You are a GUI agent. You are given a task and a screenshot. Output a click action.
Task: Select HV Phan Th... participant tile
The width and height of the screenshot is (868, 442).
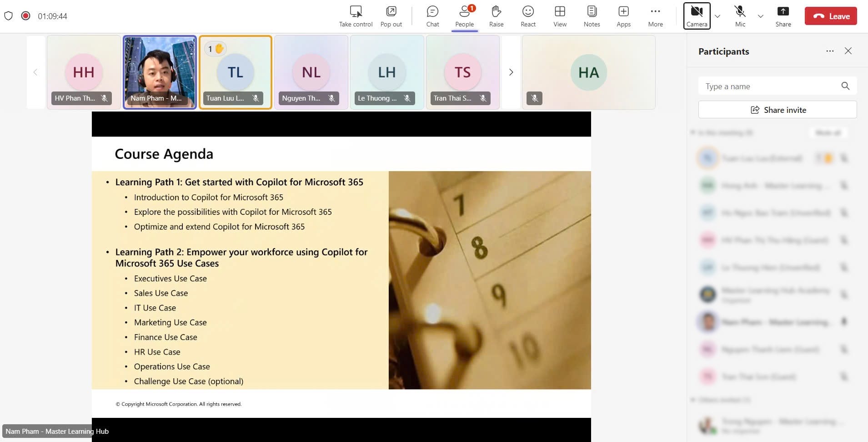coord(84,72)
